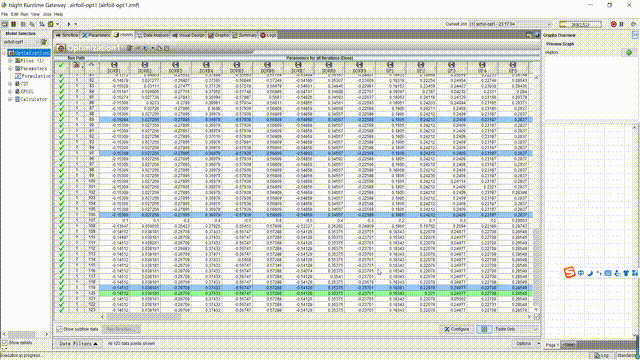Expand the Files (1) tree node
The image size is (640, 360).
pyautogui.click(x=10, y=61)
